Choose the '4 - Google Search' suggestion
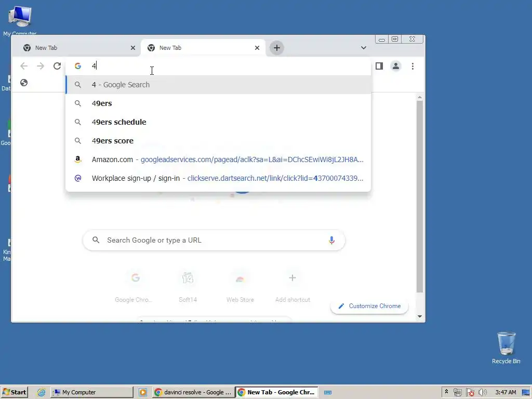 click(218, 85)
